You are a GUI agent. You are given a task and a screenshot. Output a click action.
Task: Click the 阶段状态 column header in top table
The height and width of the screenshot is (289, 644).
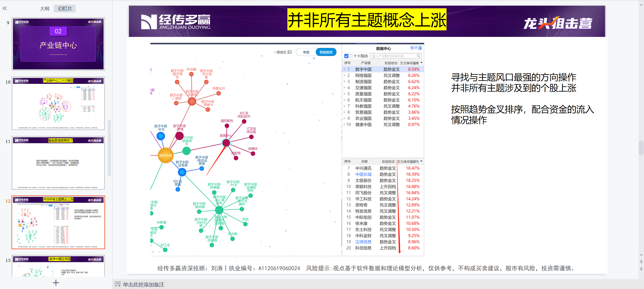pos(391,63)
